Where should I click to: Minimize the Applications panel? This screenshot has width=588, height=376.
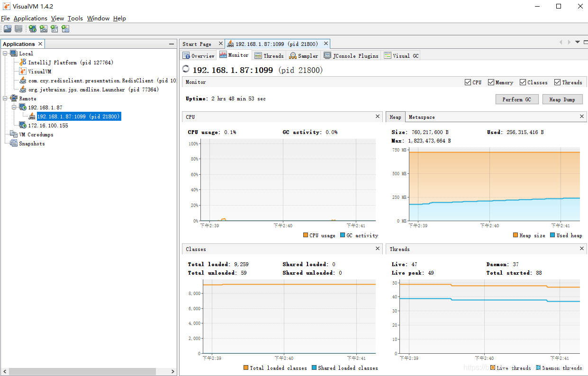coord(172,44)
